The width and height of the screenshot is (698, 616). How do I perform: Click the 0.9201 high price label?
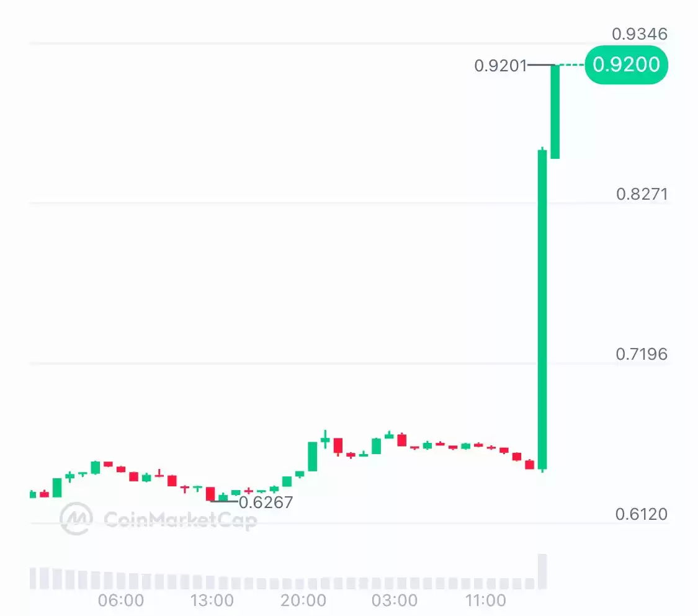click(x=500, y=66)
